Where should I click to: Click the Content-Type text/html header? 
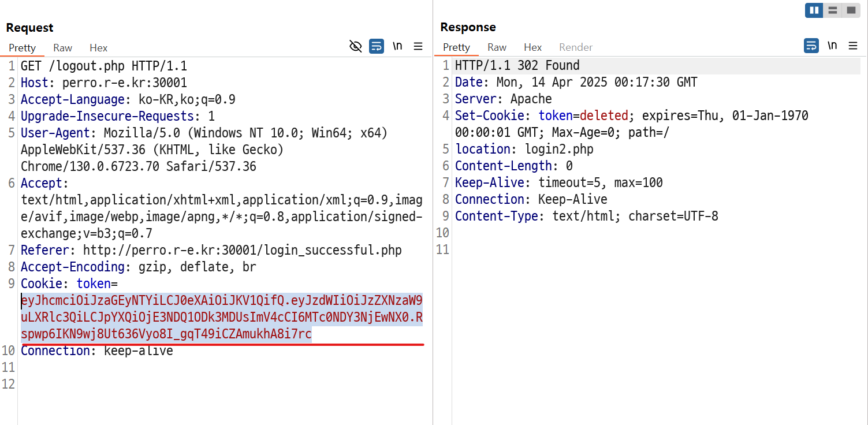coord(587,217)
